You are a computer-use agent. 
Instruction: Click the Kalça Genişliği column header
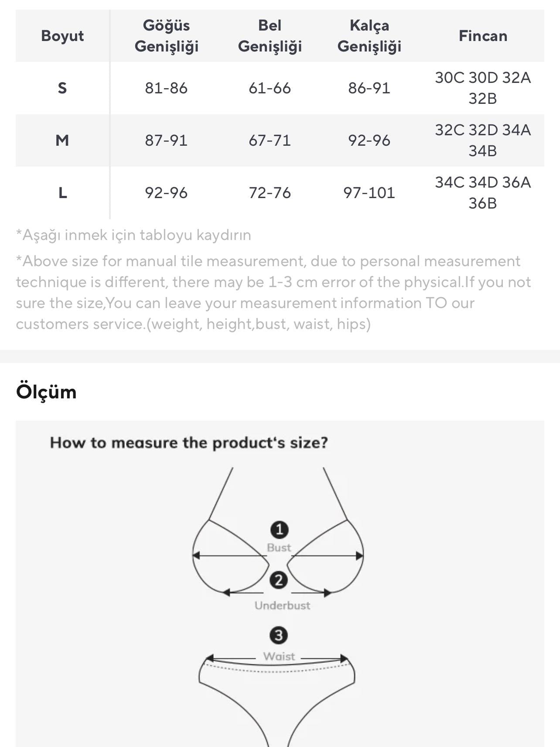pyautogui.click(x=369, y=36)
